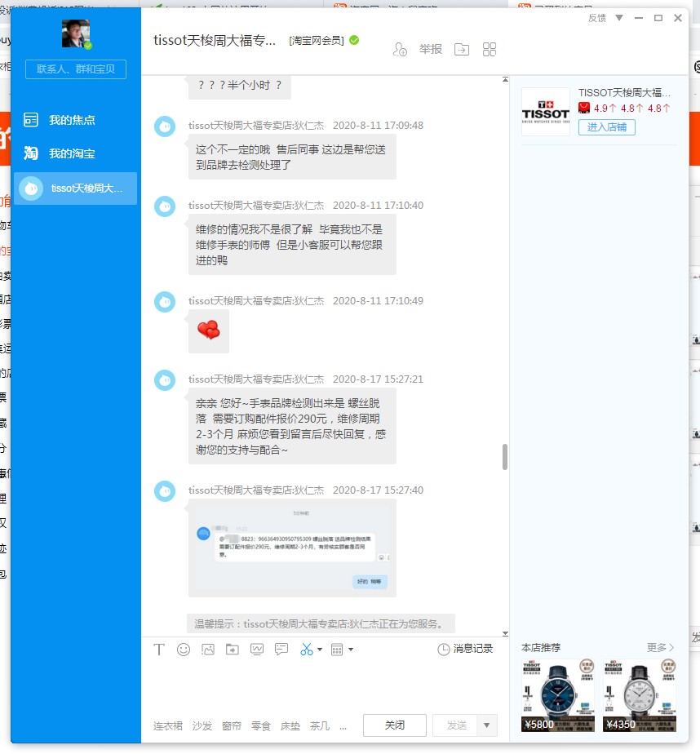
Task: Click sender avatar on the 17:10:40 message
Action: coord(165,206)
